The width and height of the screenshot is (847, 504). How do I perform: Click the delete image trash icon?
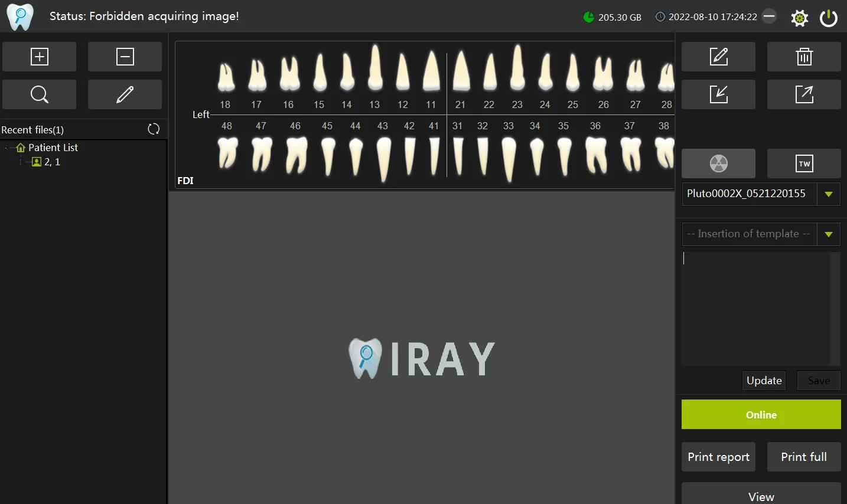click(x=804, y=57)
